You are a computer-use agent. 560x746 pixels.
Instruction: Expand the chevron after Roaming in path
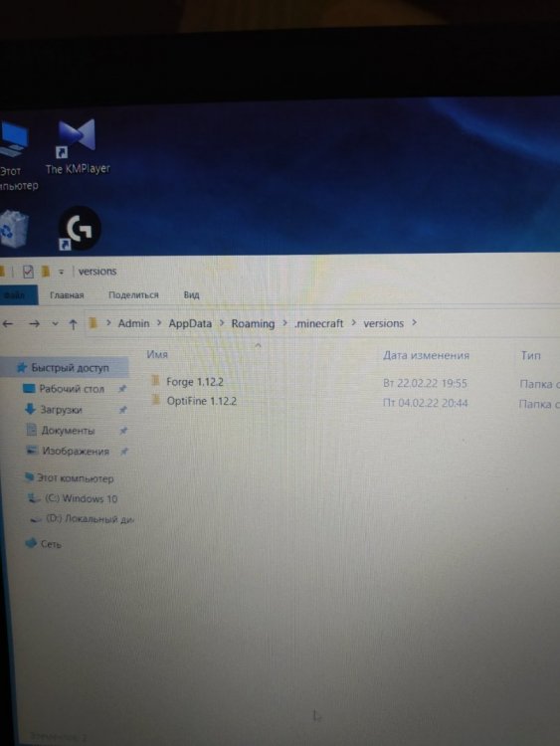284,323
